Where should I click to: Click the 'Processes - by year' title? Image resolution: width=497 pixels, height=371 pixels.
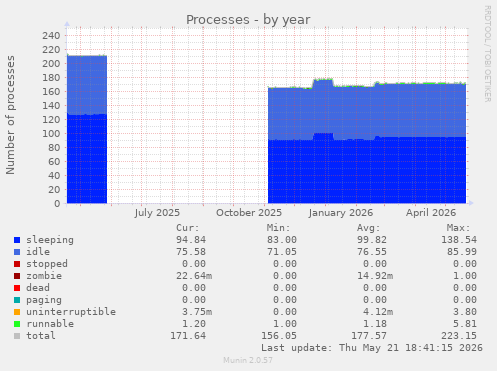pyautogui.click(x=248, y=20)
